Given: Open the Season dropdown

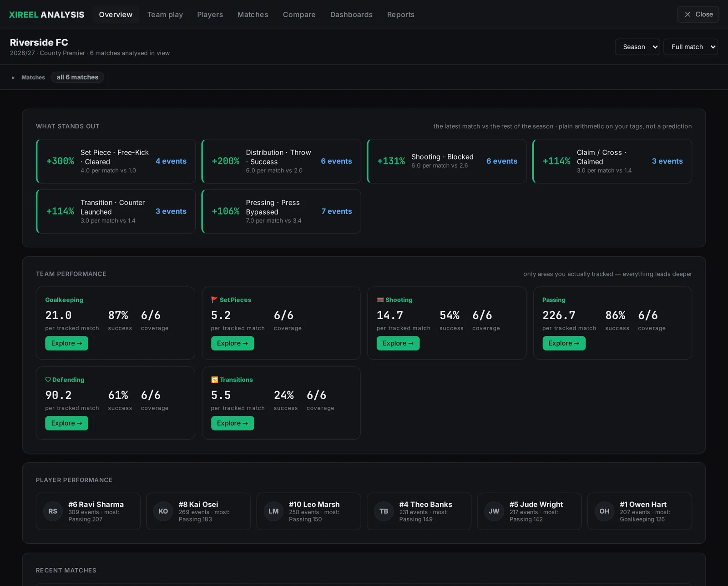Looking at the screenshot, I should point(637,47).
